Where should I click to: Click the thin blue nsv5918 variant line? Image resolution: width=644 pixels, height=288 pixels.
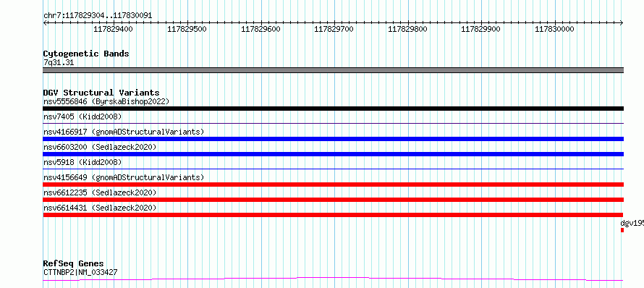333,169
